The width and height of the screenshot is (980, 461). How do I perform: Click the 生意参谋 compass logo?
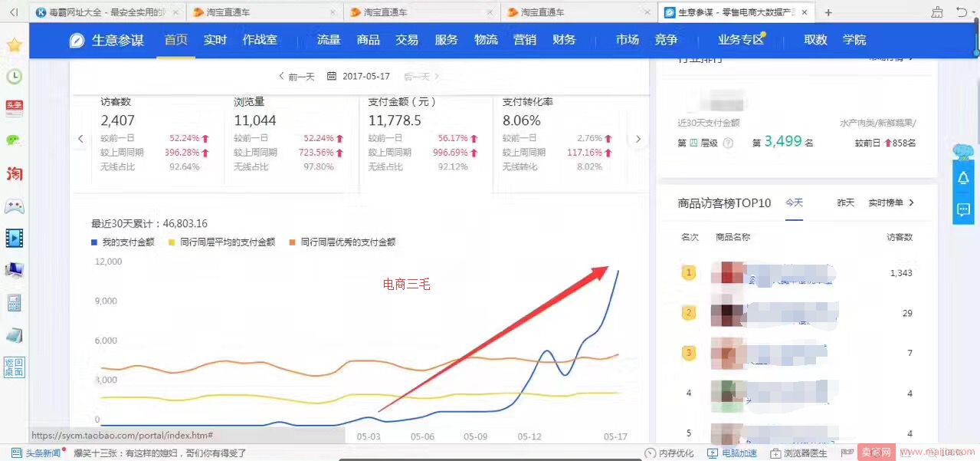[77, 41]
